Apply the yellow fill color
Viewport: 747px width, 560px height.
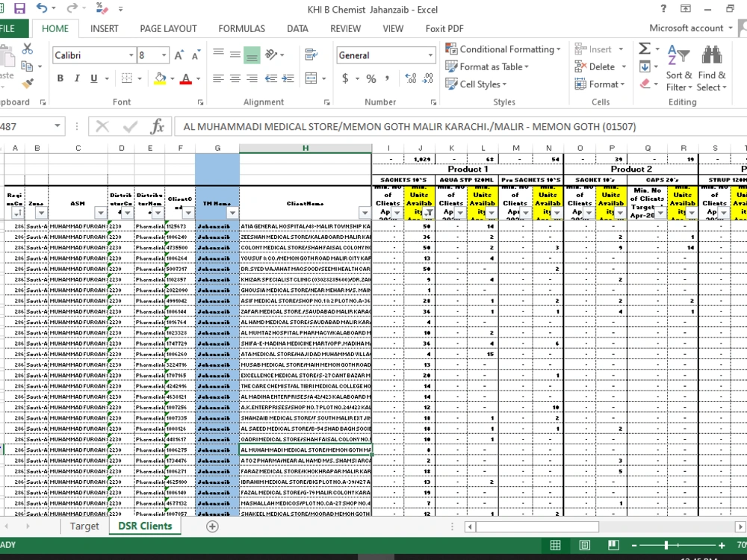(160, 78)
